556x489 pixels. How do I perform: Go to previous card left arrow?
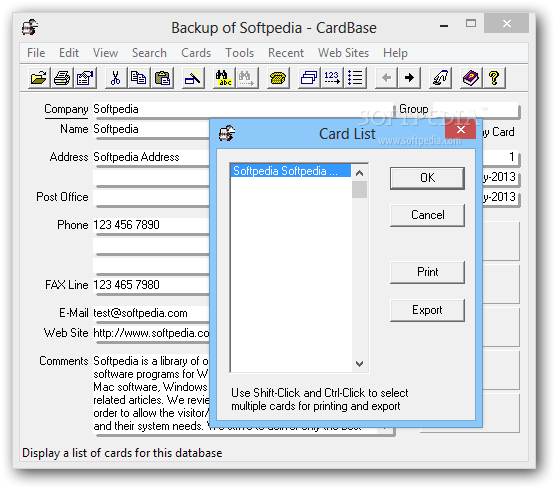(386, 78)
